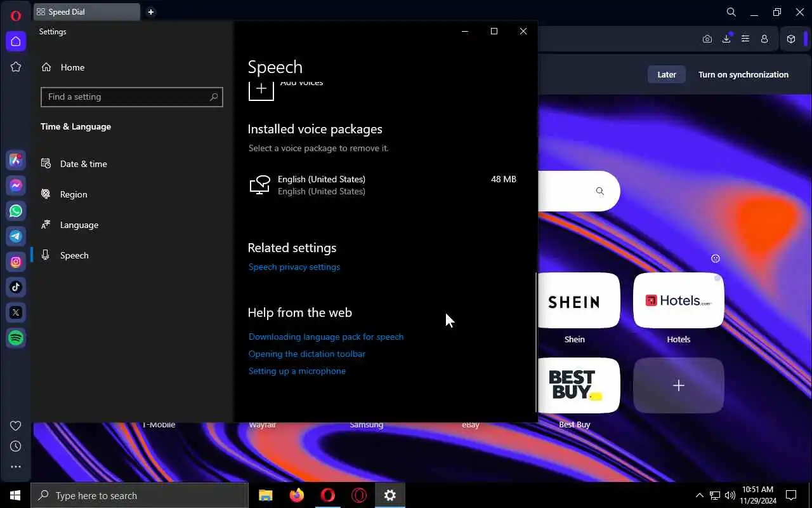Screen dimensions: 812x508
Task: Open Speech privacy settings link
Action: click(x=294, y=267)
